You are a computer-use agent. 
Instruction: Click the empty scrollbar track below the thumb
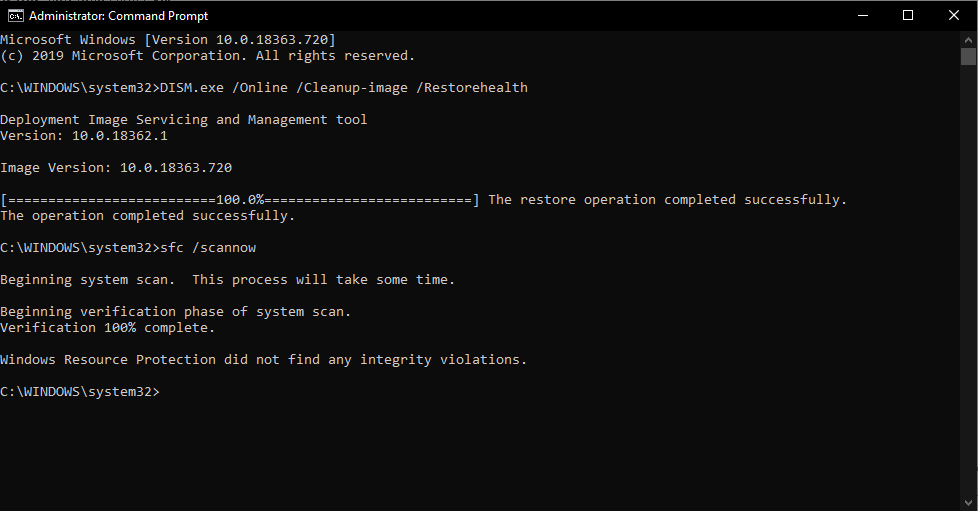click(x=968, y=281)
